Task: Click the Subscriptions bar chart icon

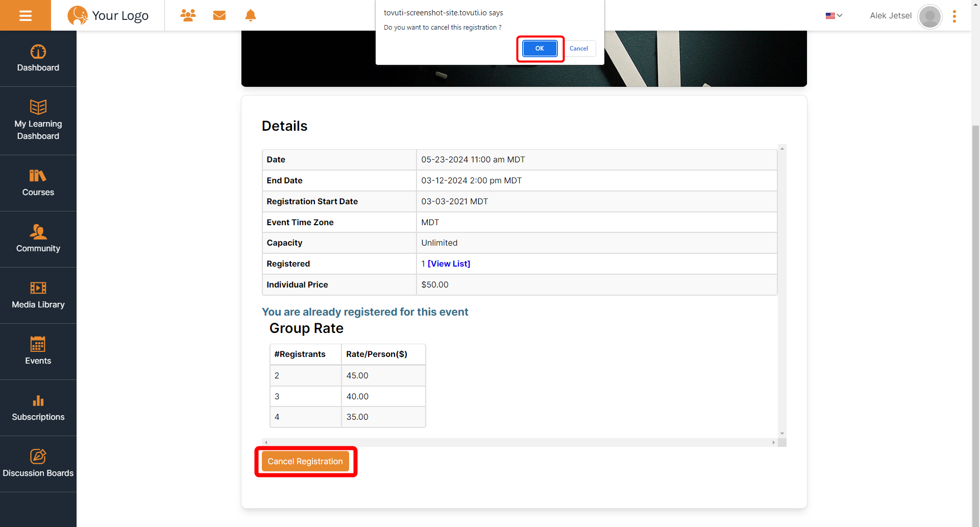Action: [38, 400]
